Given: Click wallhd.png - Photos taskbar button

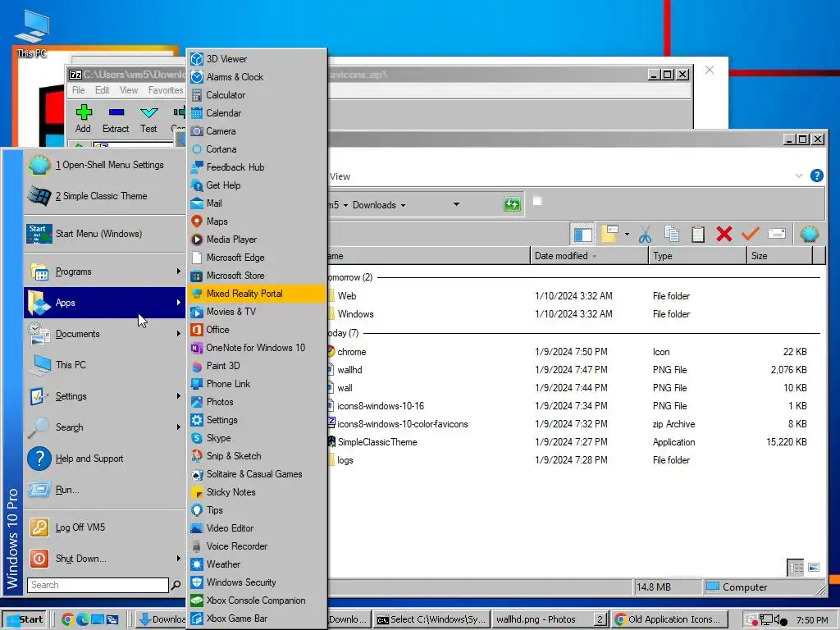Looking at the screenshot, I should pos(549,620).
